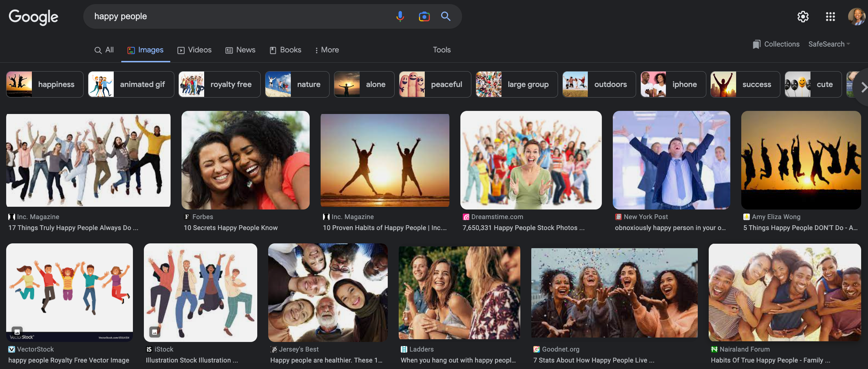Viewport: 868px width, 369px height.
Task: Open the profile account avatar
Action: [857, 16]
